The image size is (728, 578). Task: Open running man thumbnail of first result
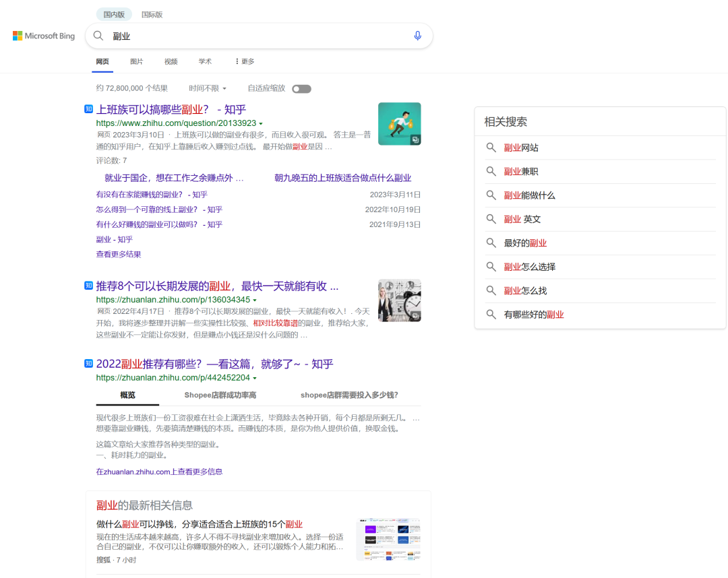pyautogui.click(x=399, y=124)
